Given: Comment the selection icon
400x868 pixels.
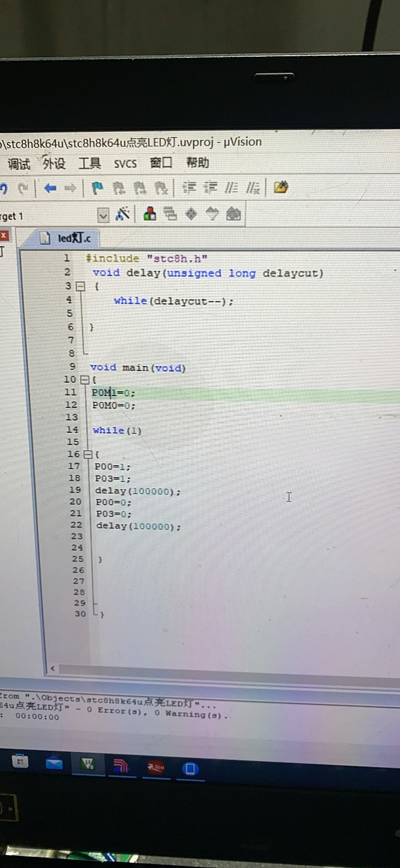Looking at the screenshot, I should 231,188.
